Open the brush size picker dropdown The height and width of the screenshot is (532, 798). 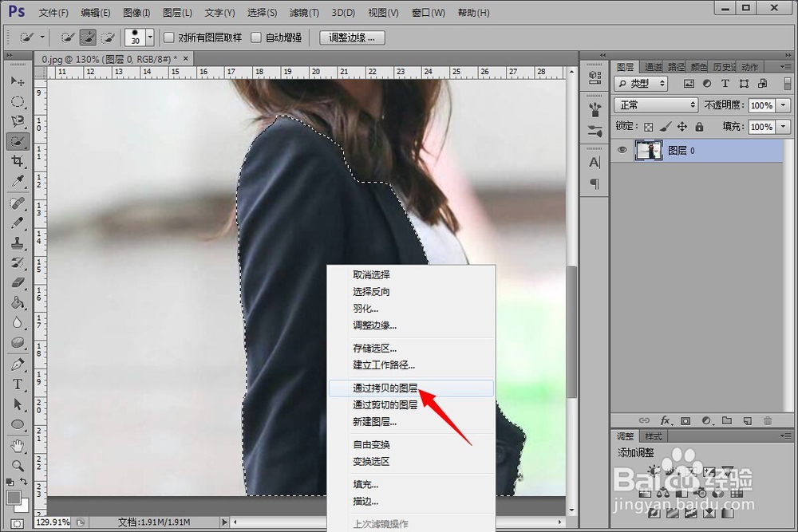tap(150, 37)
